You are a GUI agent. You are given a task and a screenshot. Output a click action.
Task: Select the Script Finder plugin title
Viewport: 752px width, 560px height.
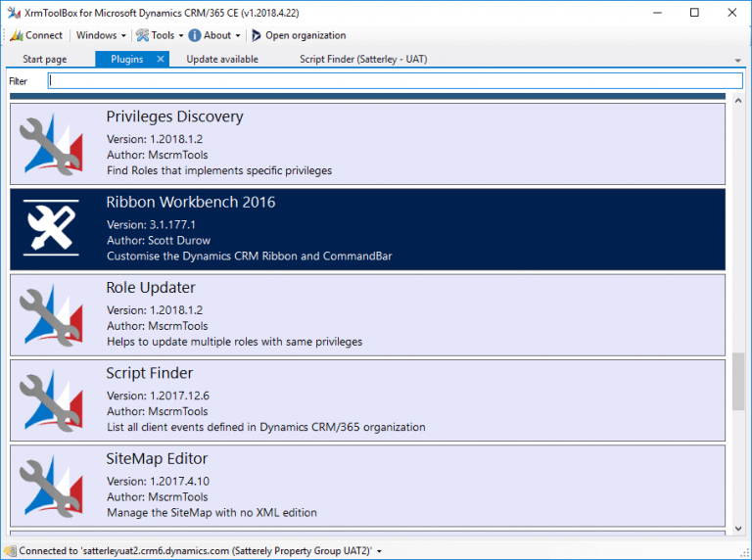coord(149,373)
